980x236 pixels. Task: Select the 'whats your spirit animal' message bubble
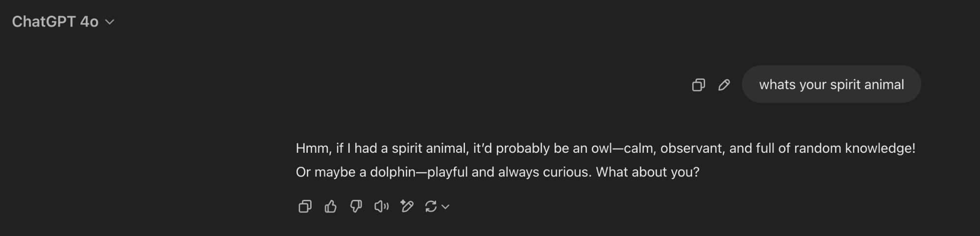[x=831, y=84]
